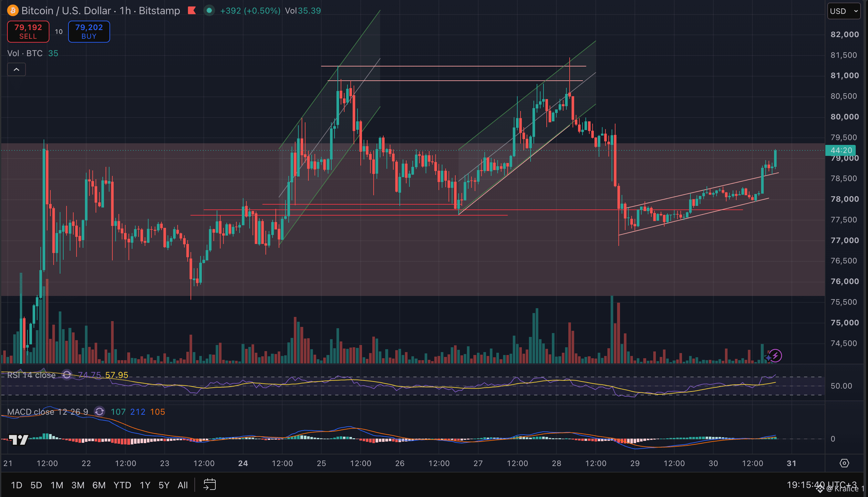Click the red flag icon beside Bitstamp
The width and height of the screenshot is (868, 497).
point(192,11)
